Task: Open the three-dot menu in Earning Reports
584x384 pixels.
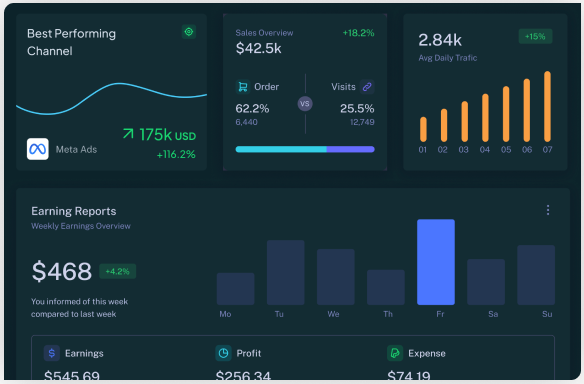Action: (548, 210)
